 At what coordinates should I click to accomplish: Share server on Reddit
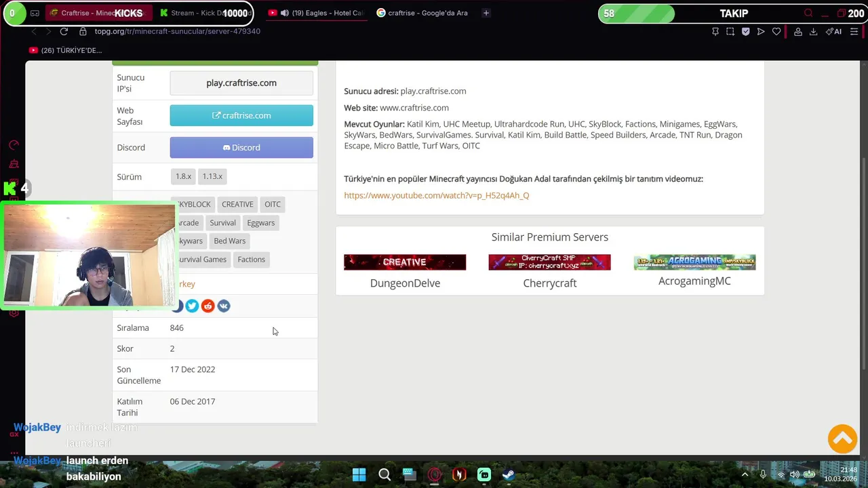[208, 306]
